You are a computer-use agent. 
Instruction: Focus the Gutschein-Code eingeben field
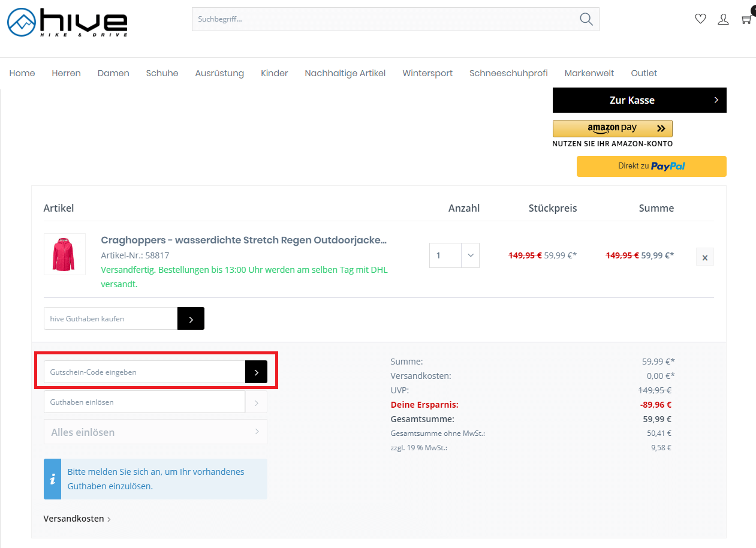point(144,372)
